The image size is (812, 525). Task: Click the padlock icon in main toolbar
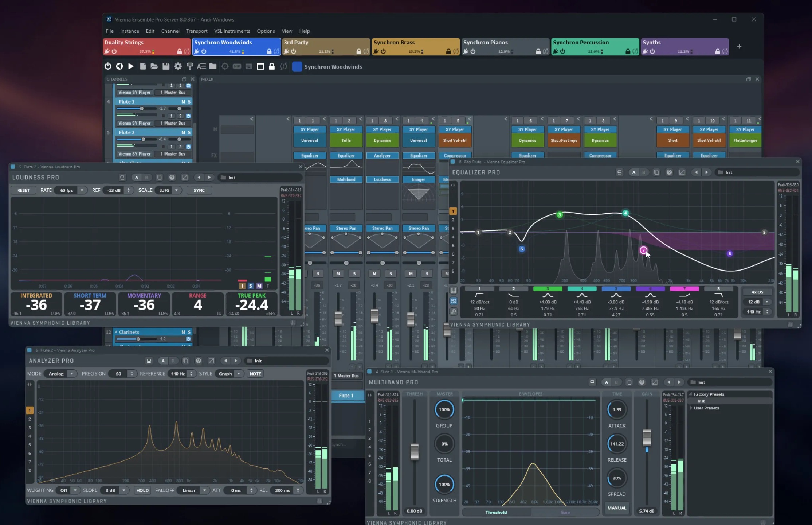[x=272, y=66]
